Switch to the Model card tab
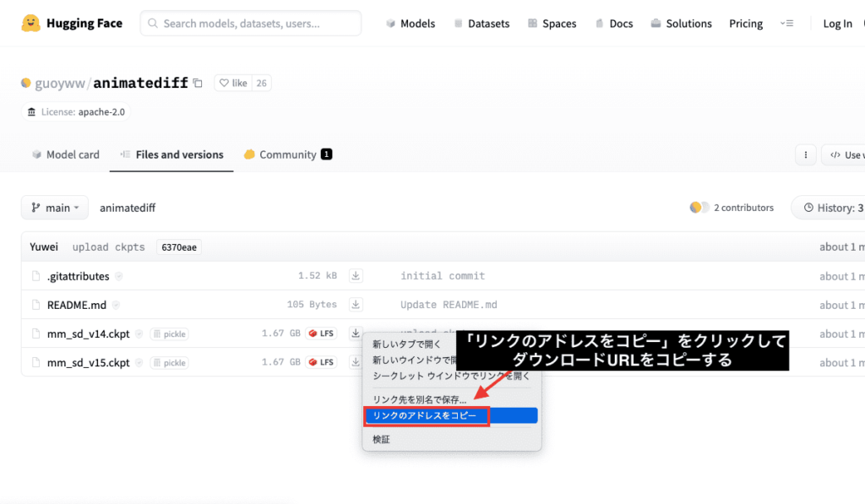The width and height of the screenshot is (865, 504). point(66,154)
